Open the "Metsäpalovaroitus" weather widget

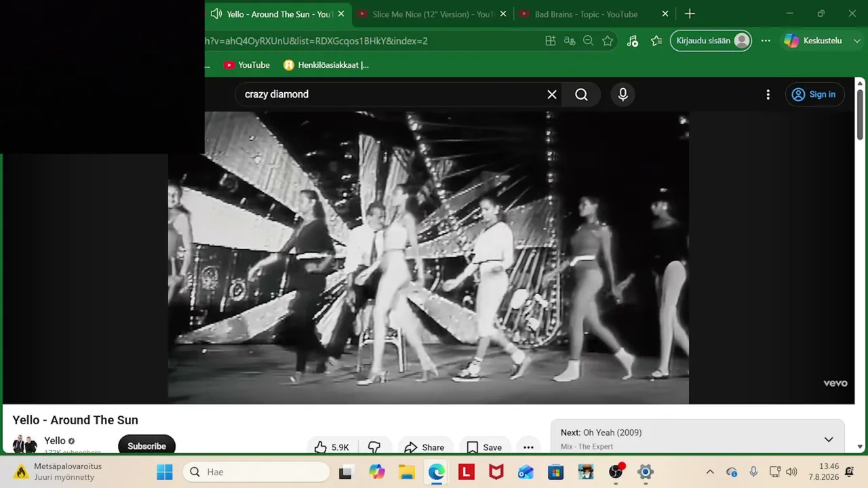pos(58,472)
